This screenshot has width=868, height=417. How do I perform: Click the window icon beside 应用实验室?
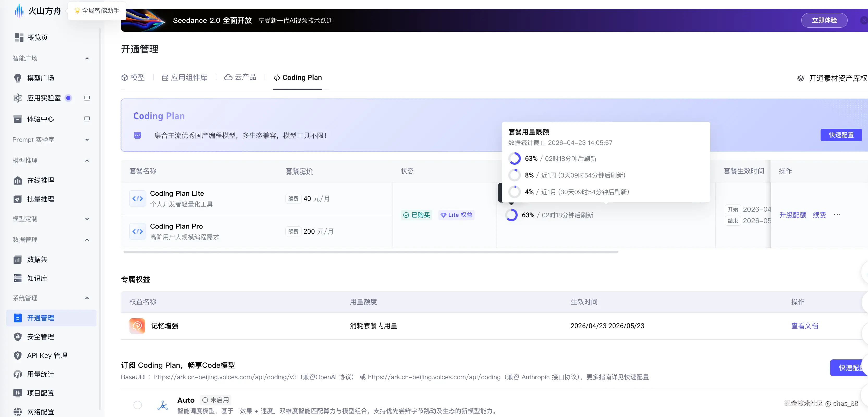[87, 98]
